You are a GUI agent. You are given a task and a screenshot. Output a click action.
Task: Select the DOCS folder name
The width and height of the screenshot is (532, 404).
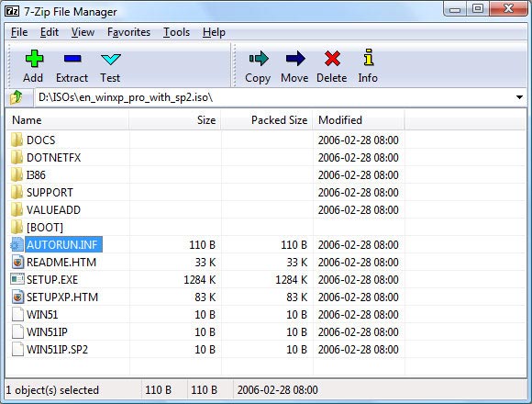coord(40,140)
